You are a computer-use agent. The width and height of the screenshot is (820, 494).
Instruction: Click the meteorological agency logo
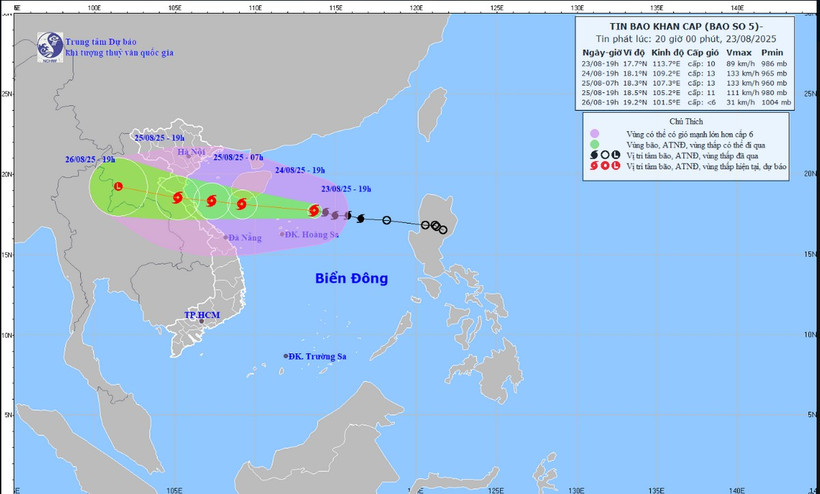pyautogui.click(x=48, y=45)
